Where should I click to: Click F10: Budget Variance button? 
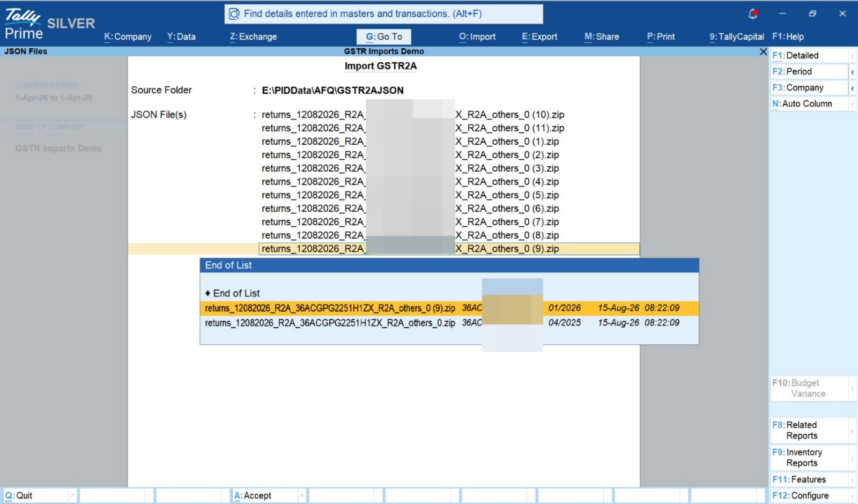[x=810, y=388]
